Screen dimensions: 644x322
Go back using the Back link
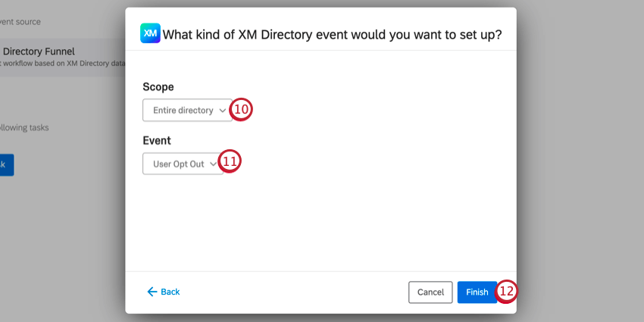click(170, 292)
